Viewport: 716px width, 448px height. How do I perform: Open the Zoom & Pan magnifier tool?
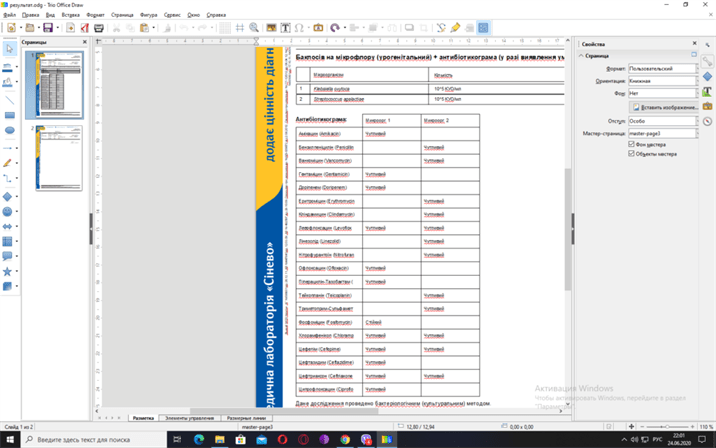click(254, 28)
